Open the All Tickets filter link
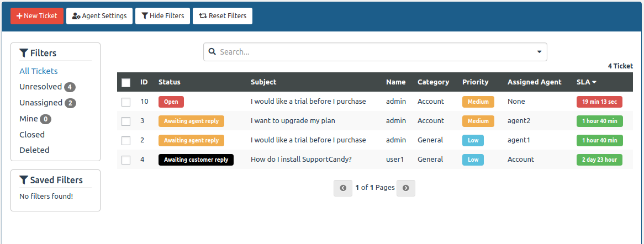 (x=39, y=71)
